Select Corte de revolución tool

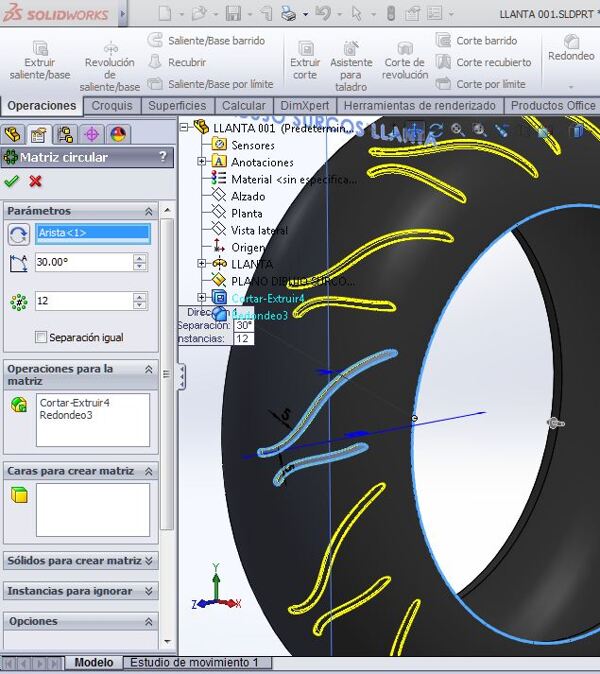click(405, 60)
